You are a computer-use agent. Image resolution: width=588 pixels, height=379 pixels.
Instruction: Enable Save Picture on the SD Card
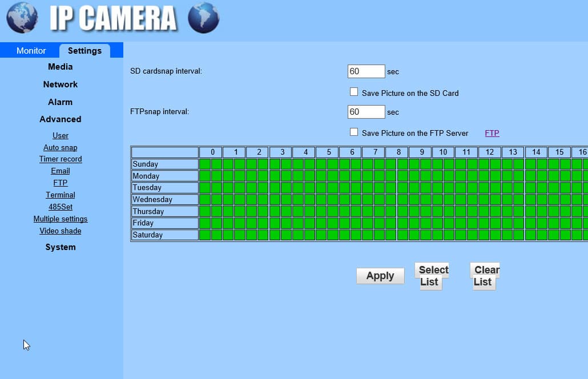353,92
